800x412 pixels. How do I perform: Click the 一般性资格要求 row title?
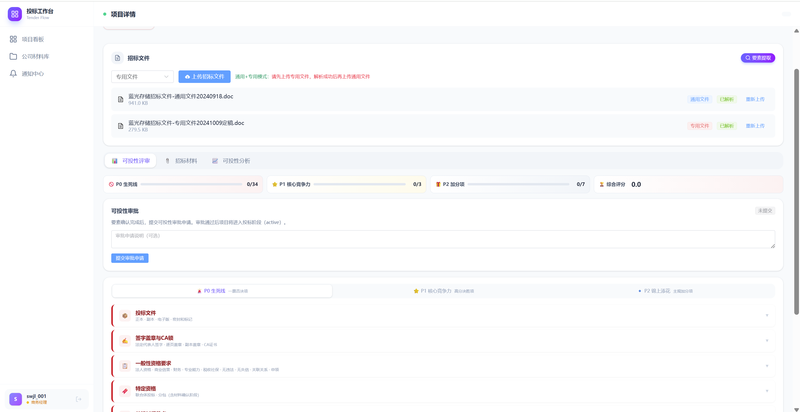(153, 363)
